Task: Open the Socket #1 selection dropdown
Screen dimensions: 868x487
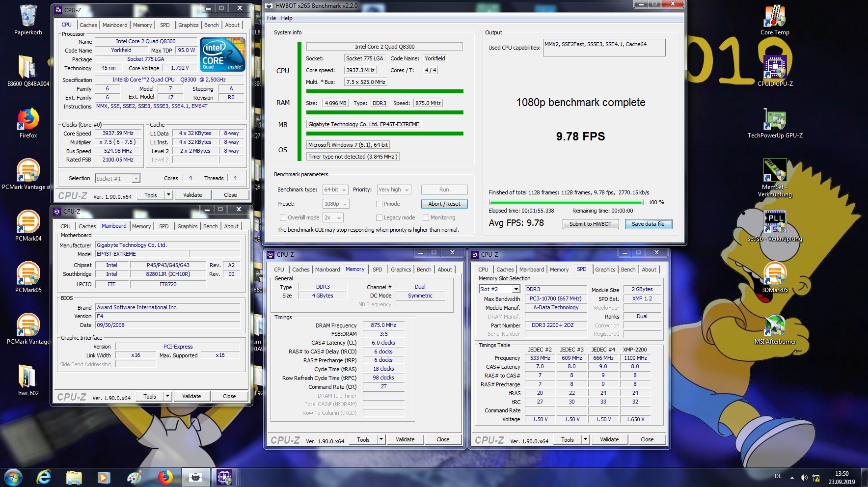Action: 117,179
